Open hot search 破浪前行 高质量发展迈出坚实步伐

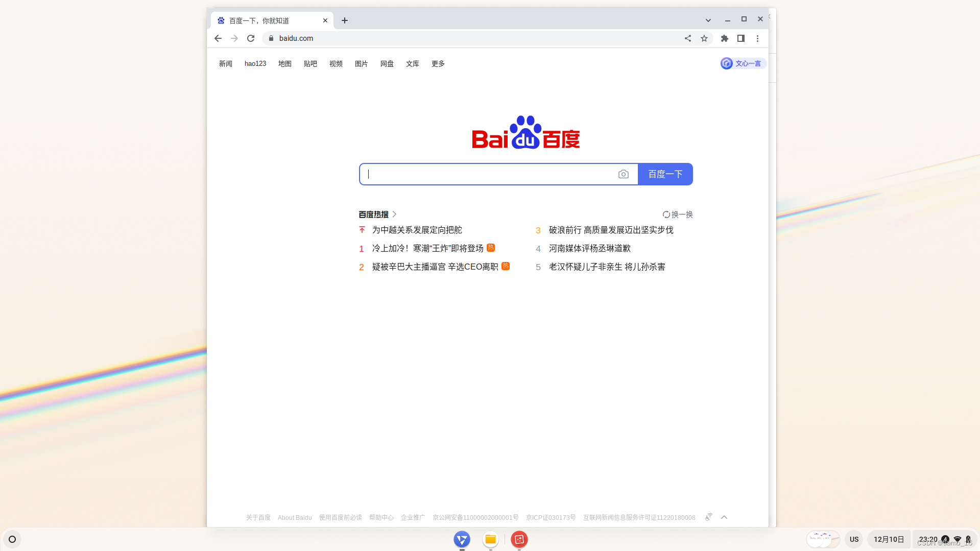(x=611, y=230)
